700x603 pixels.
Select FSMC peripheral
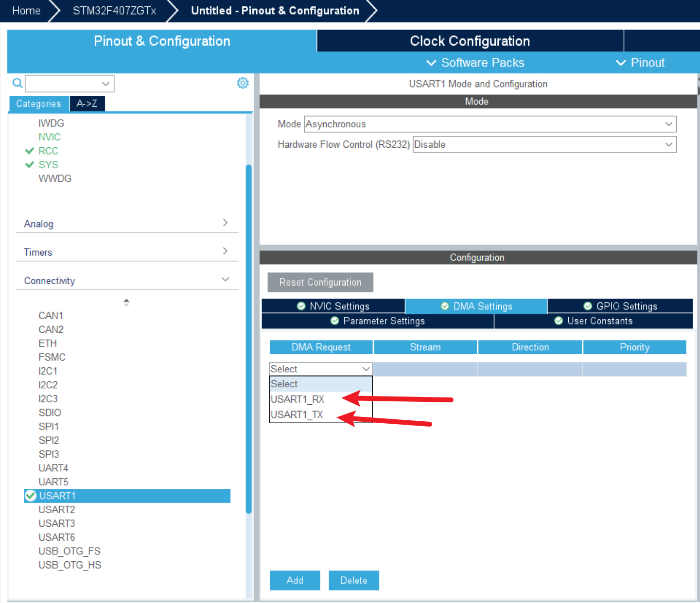pos(52,357)
